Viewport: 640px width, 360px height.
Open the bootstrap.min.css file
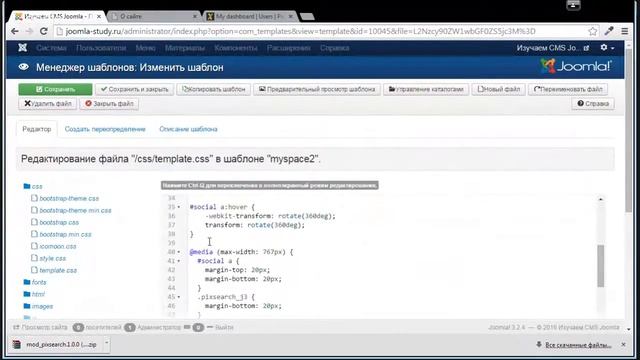pyautogui.click(x=65, y=234)
